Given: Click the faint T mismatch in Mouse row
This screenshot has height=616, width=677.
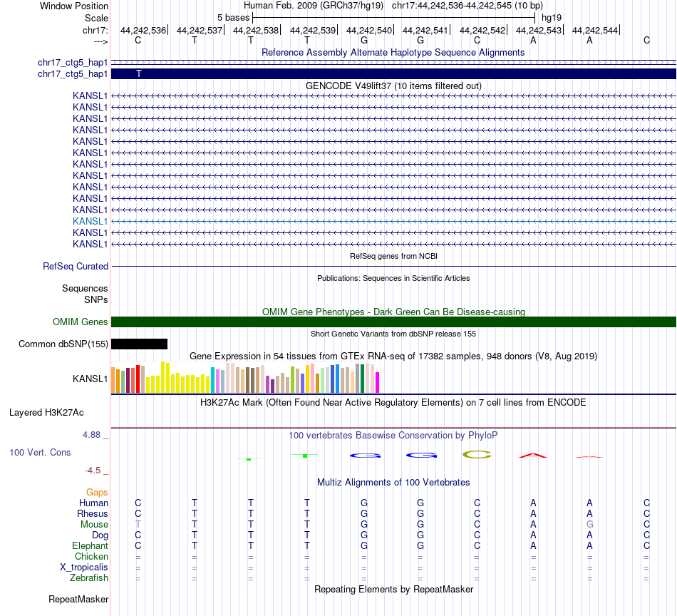Looking at the screenshot, I should point(138,525).
